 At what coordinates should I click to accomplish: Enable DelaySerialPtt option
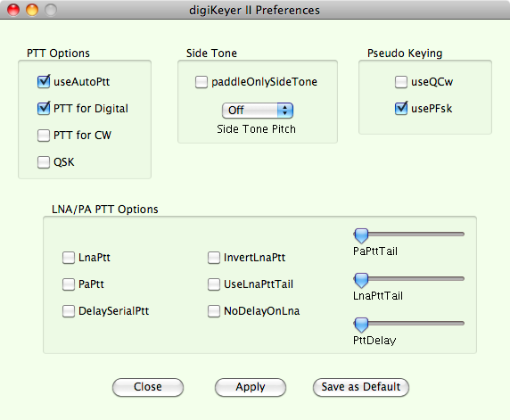pos(69,310)
